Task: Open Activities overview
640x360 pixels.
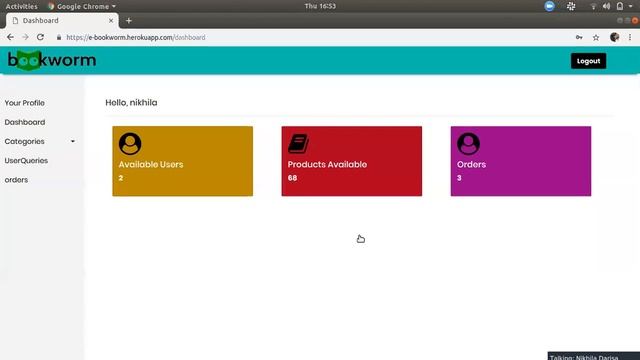Action: pos(21,6)
